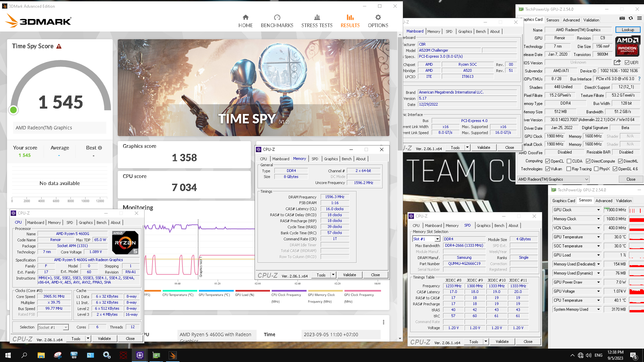This screenshot has height=362, width=644.
Task: Click the CPU-Z taskbar icon
Action: [140, 355]
